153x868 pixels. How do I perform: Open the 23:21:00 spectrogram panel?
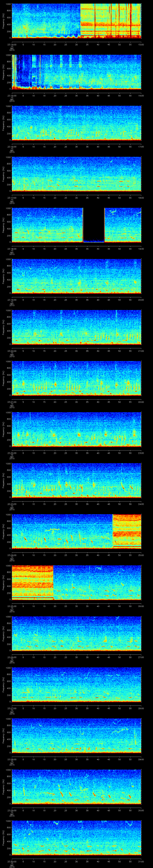77,378
